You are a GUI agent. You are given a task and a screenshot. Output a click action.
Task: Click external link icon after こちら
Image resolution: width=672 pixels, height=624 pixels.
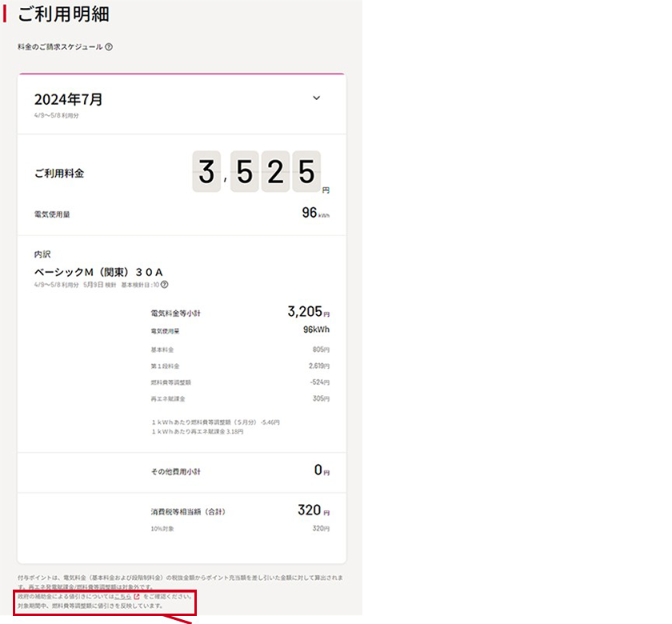[x=137, y=596]
